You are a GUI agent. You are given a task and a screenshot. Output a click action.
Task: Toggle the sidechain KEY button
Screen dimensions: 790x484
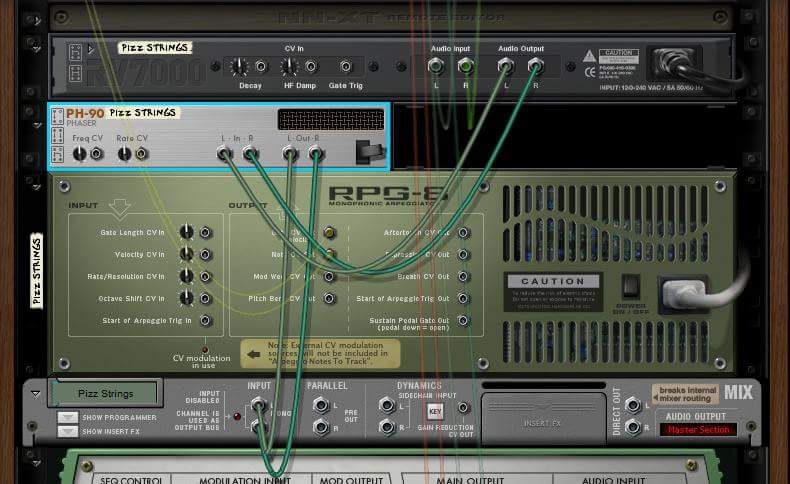click(435, 411)
